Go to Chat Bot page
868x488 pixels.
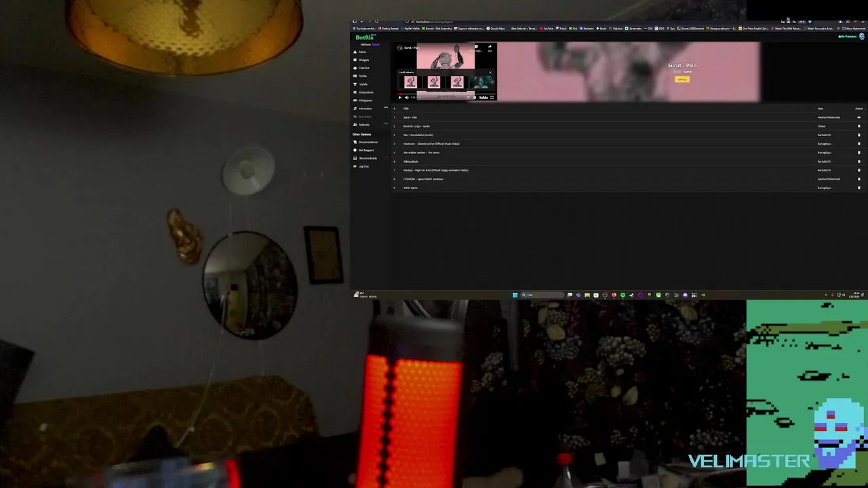point(361,68)
